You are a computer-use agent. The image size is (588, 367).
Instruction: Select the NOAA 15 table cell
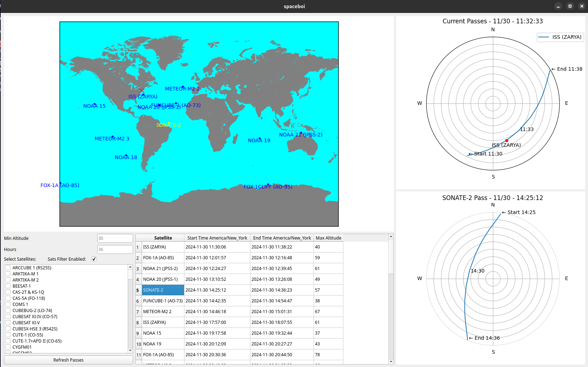click(163, 333)
